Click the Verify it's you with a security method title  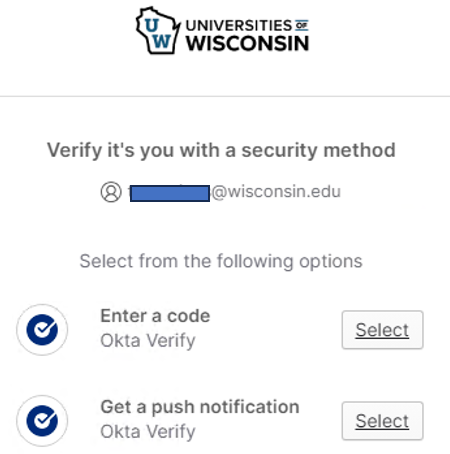[221, 150]
